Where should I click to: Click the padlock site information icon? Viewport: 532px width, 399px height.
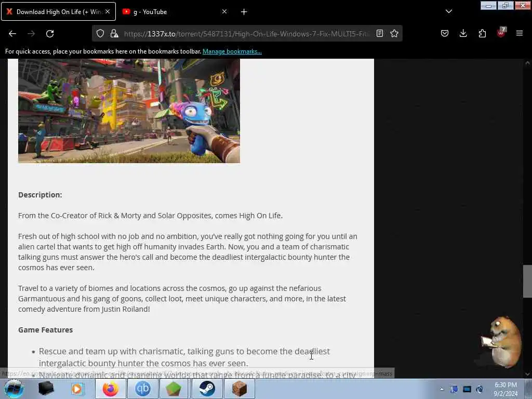coord(114,33)
